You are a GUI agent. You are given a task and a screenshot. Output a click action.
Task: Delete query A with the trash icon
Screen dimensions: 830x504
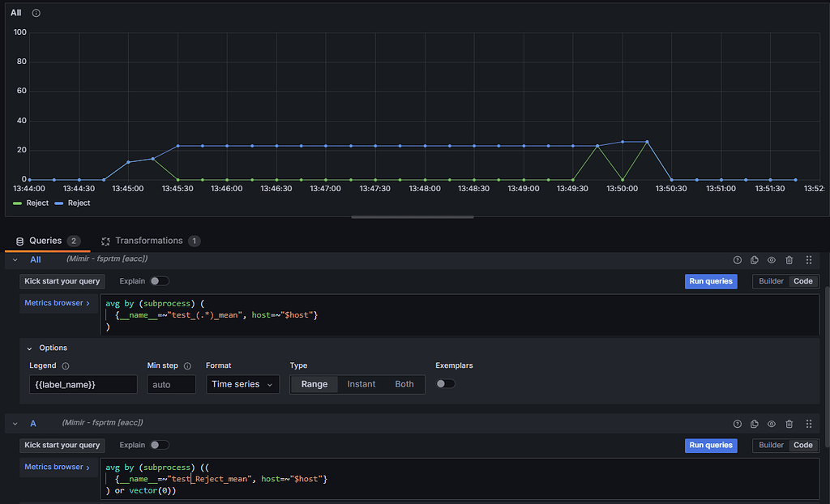(x=789, y=423)
